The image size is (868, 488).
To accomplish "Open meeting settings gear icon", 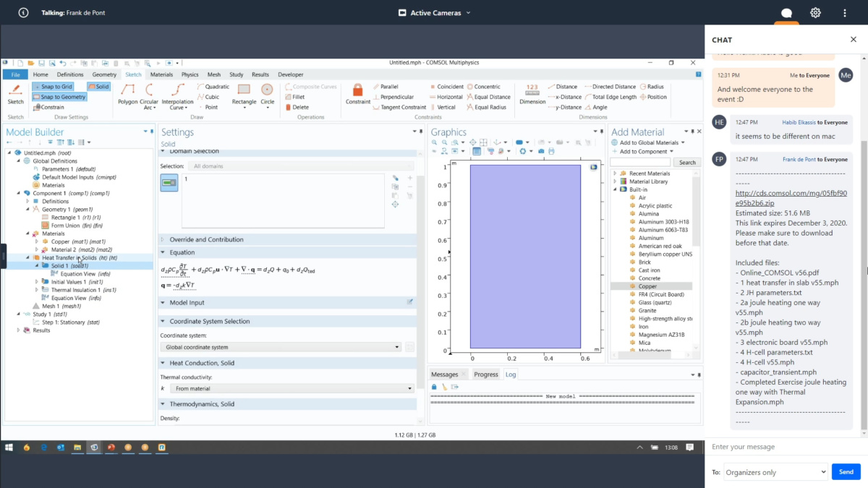I will 815,13.
